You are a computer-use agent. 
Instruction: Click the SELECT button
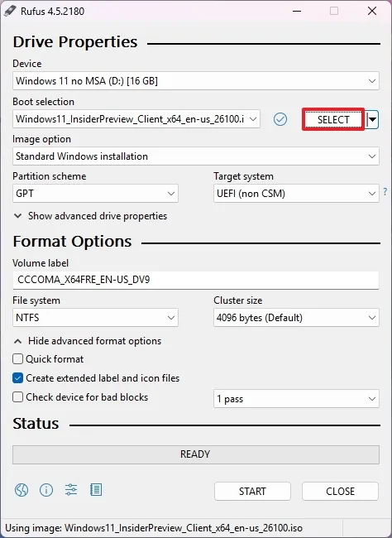point(333,120)
